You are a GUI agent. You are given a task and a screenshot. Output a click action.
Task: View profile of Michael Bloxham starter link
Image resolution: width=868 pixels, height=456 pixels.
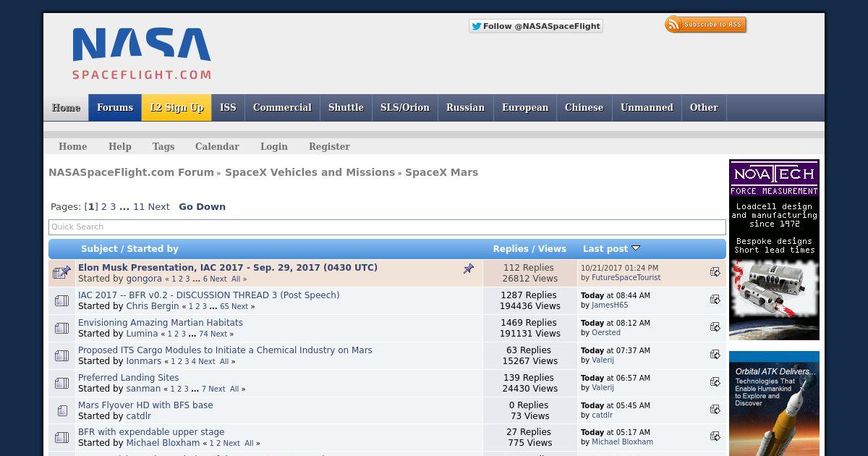click(163, 443)
